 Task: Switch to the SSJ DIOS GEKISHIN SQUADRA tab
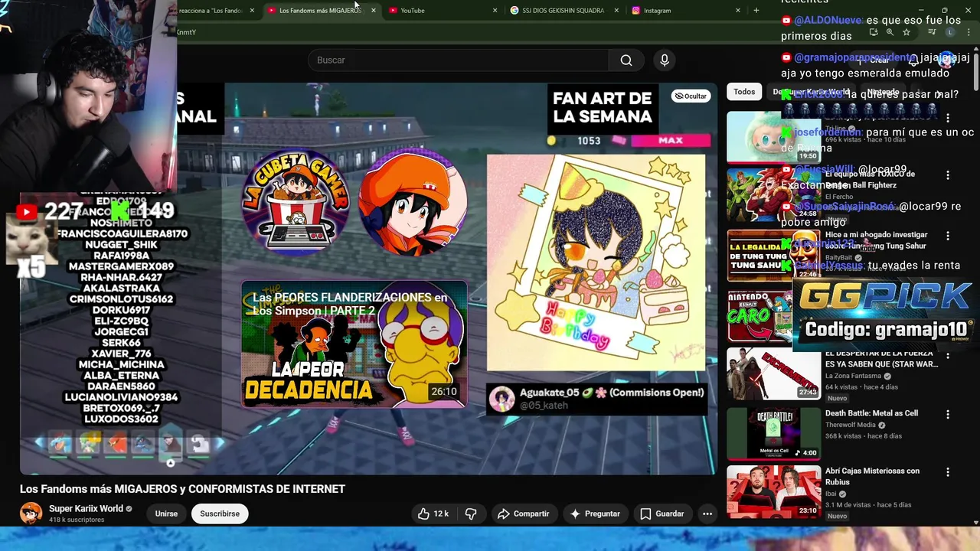[563, 11]
